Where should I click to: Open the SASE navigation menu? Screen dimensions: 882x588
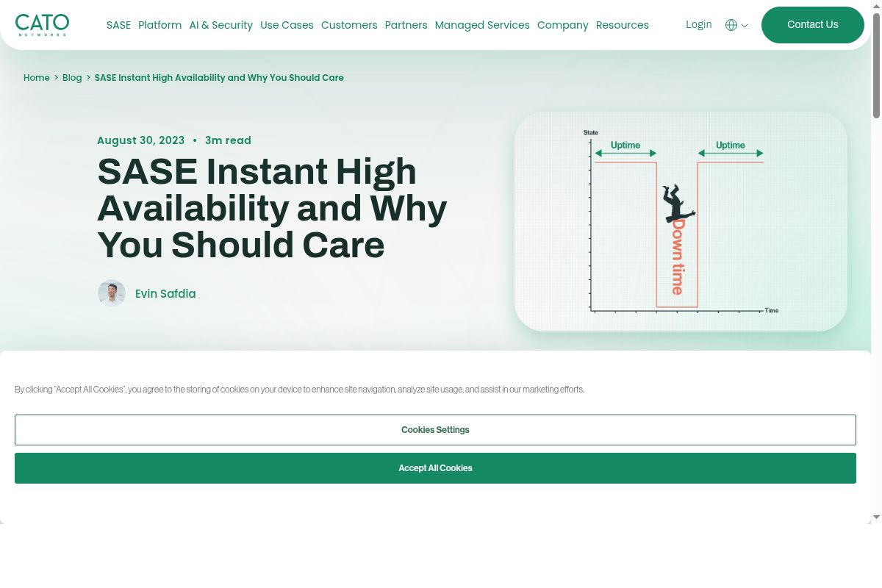pyautogui.click(x=118, y=25)
